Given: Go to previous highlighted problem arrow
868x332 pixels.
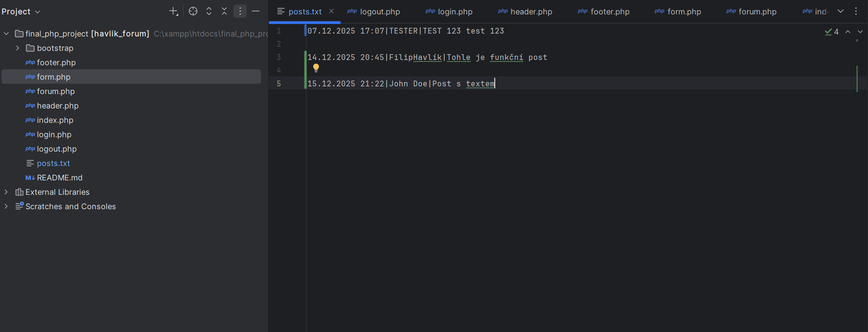Looking at the screenshot, I should tap(848, 32).
